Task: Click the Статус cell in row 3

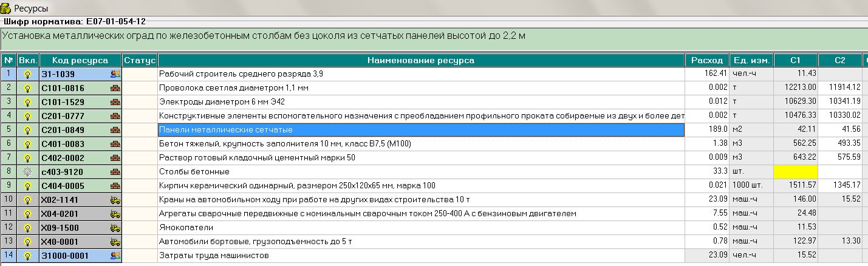Action: pos(140,102)
